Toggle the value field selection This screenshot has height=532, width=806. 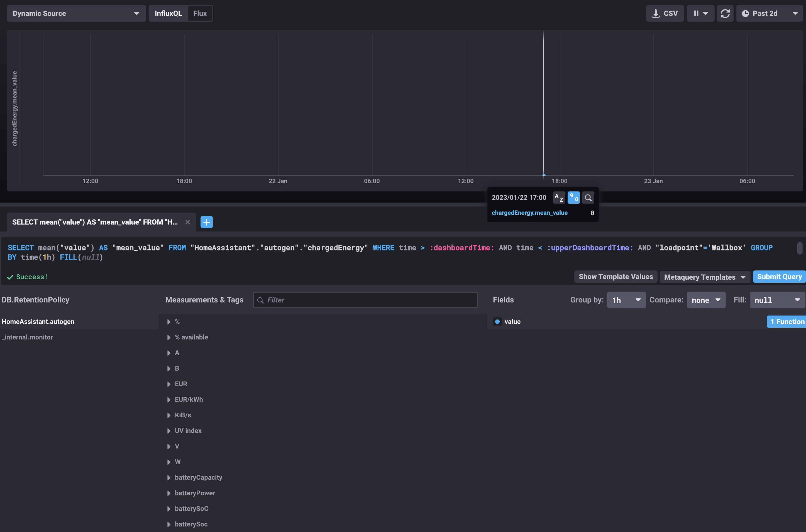pyautogui.click(x=512, y=321)
